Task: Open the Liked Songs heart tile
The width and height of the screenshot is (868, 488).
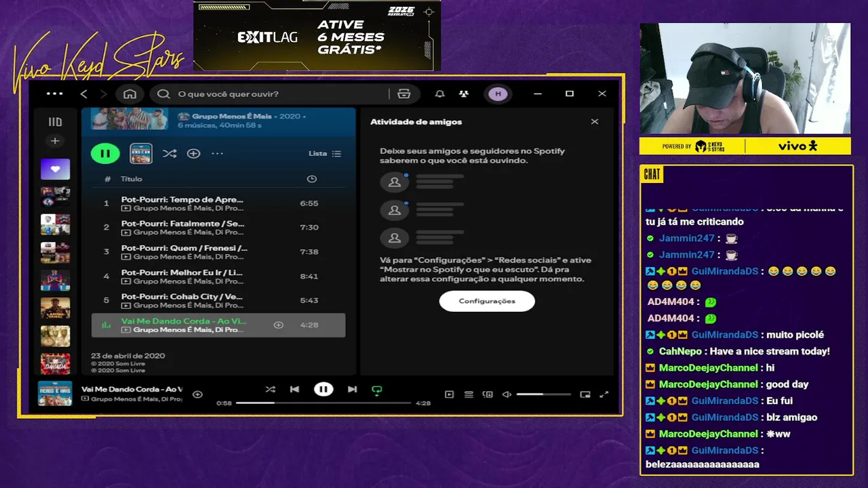Action: point(55,169)
